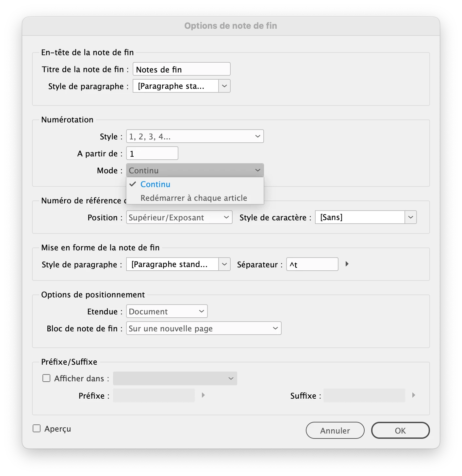Confirm with the OK button

[401, 430]
